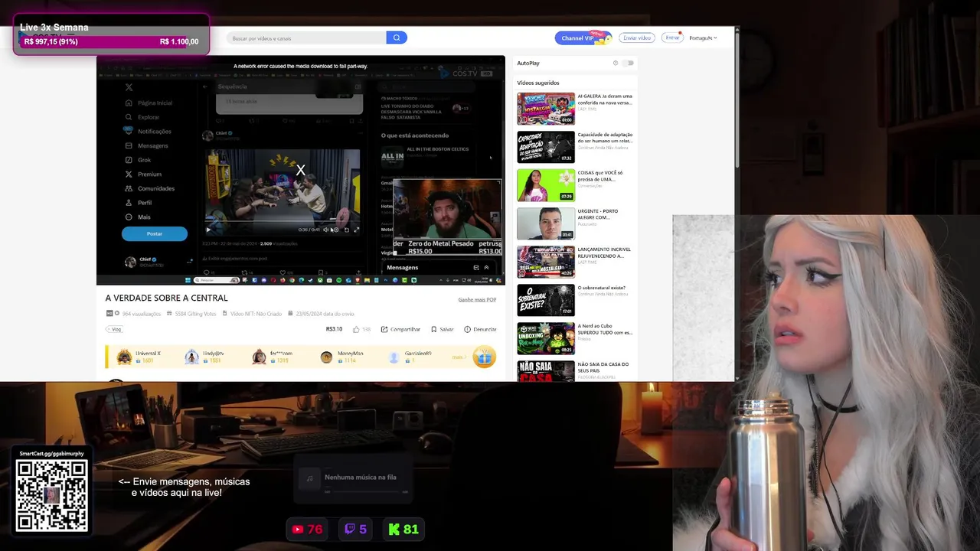Click the video progress bar in the embedded tweet
The image size is (980, 551).
(x=282, y=221)
